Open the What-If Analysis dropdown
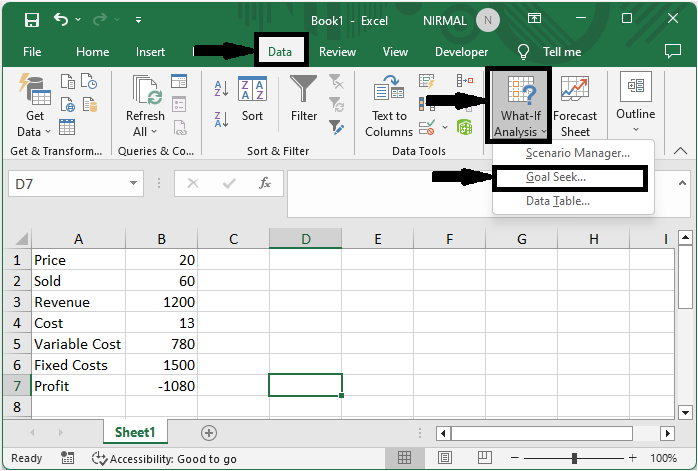Image resolution: width=698 pixels, height=471 pixels. [518, 106]
